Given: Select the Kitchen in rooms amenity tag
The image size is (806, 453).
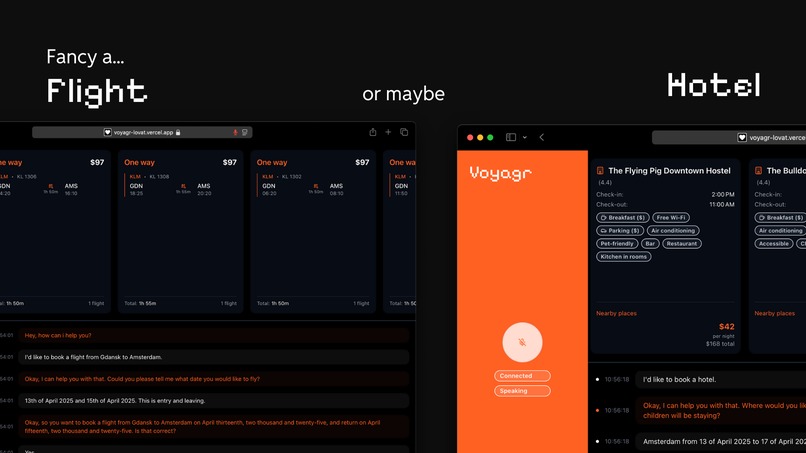Looking at the screenshot, I should click(x=624, y=257).
